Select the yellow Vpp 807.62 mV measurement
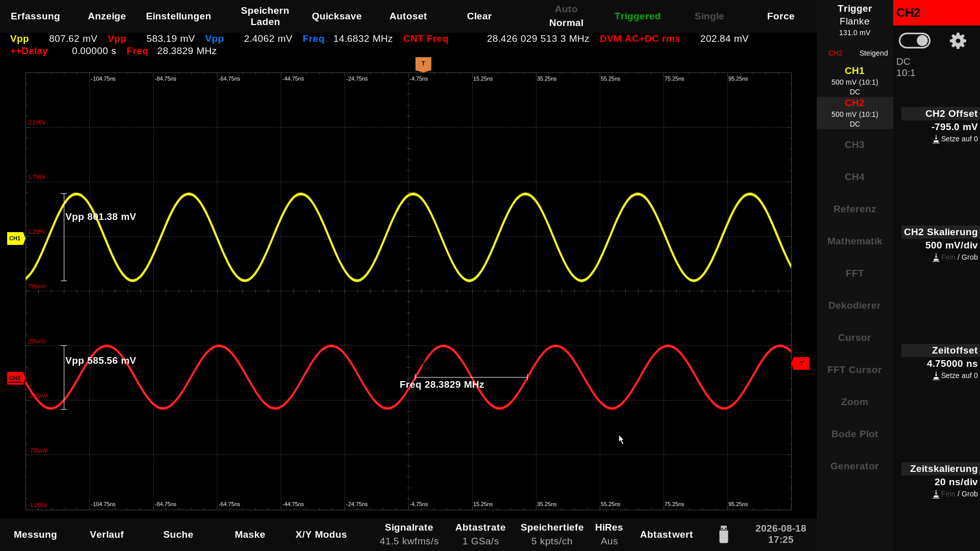980x551 pixels. pos(54,39)
